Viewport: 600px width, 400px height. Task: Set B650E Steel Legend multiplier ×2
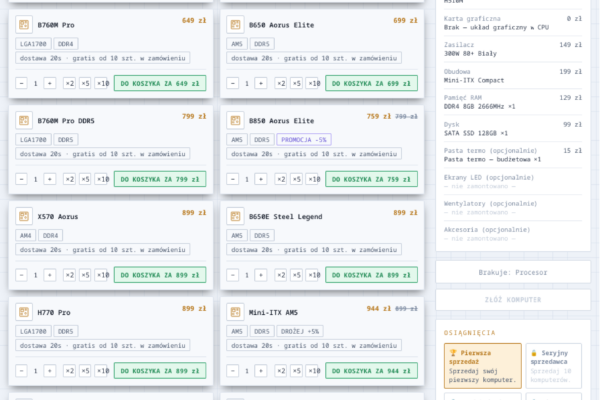click(280, 275)
